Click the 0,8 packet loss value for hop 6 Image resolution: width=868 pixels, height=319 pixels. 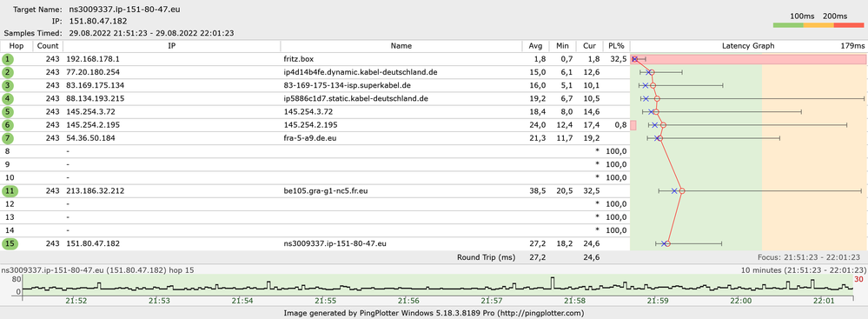(x=620, y=125)
